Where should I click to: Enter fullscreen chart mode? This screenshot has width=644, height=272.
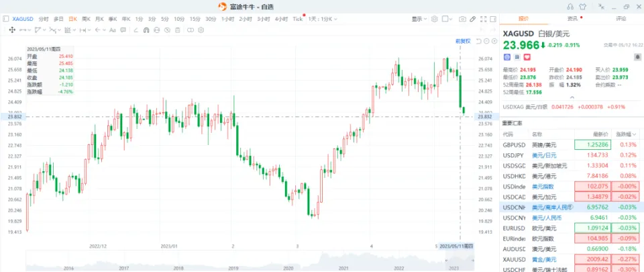pos(484,19)
